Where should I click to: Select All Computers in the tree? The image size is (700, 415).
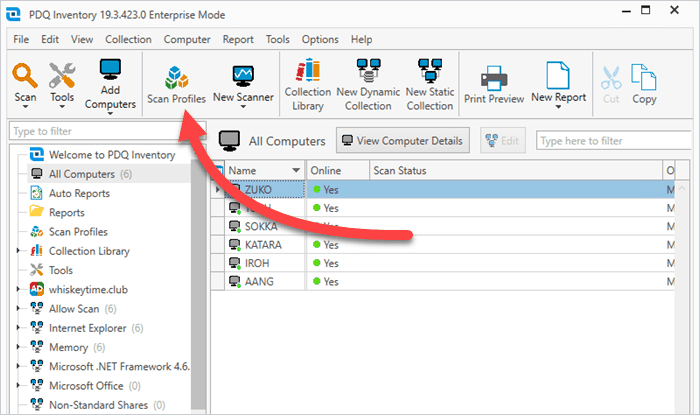(x=81, y=174)
